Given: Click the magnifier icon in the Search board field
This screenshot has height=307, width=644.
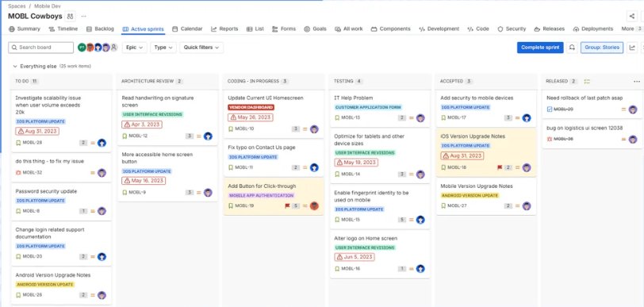Looking at the screenshot, I should click(14, 48).
